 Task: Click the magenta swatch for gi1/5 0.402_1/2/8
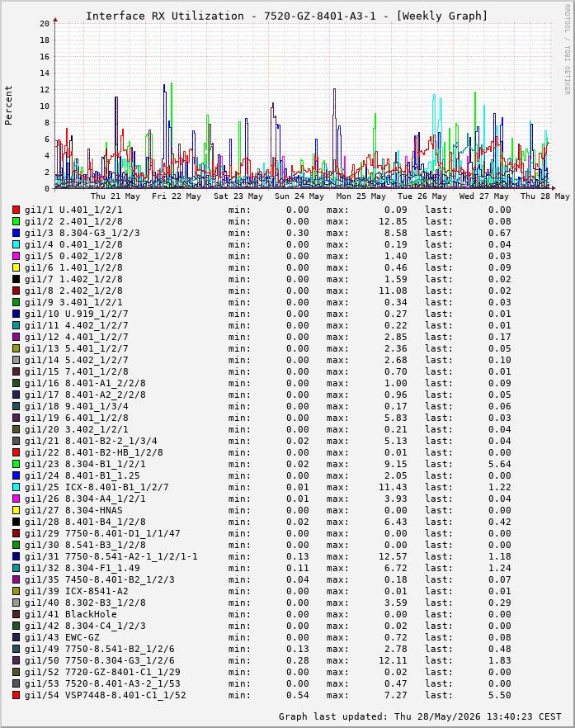pyautogui.click(x=16, y=256)
